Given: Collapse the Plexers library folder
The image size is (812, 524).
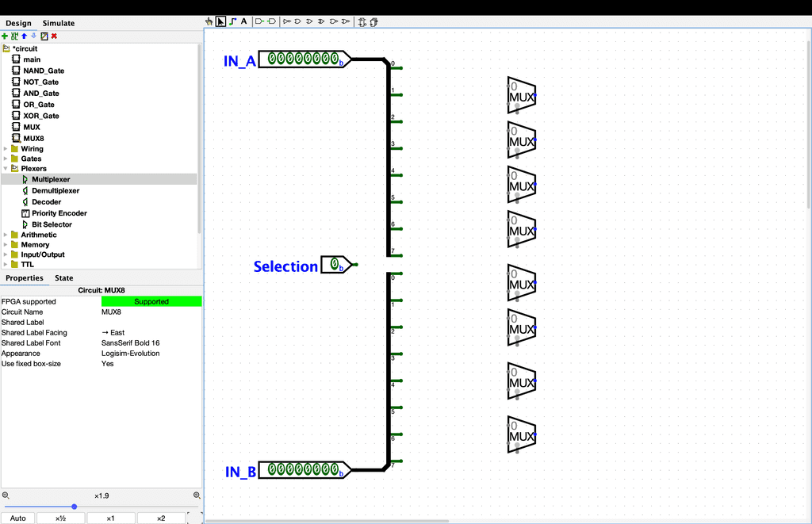Looking at the screenshot, I should pyautogui.click(x=6, y=169).
